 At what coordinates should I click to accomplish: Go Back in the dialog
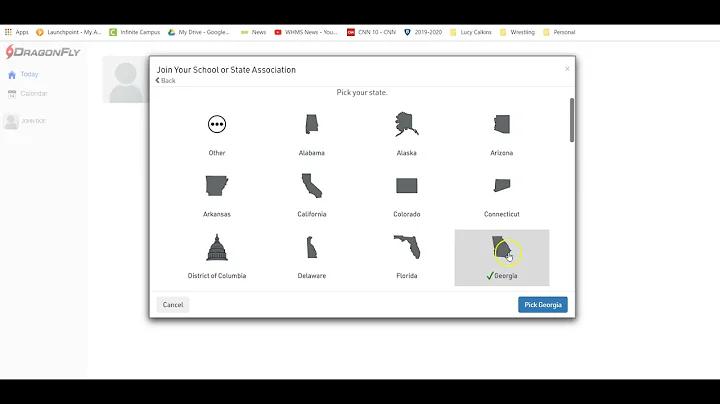click(x=165, y=80)
